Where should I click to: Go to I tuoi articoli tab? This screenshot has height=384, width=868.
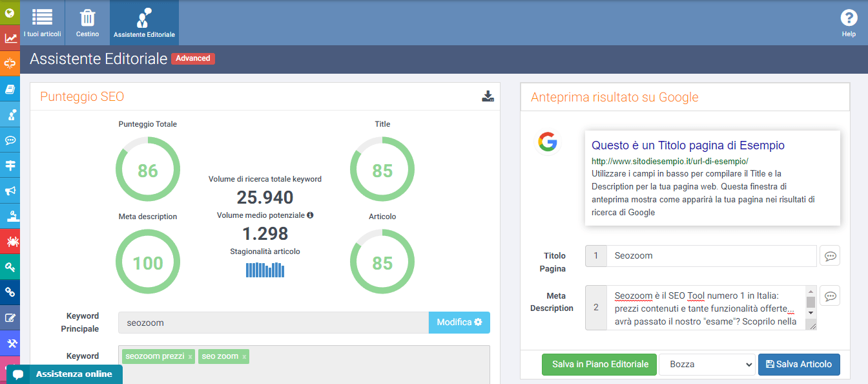click(x=42, y=23)
